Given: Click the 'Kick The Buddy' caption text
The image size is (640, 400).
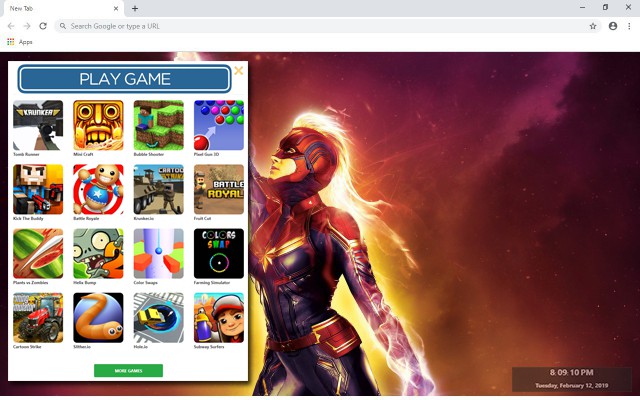Looking at the screenshot, I should click(28, 218).
